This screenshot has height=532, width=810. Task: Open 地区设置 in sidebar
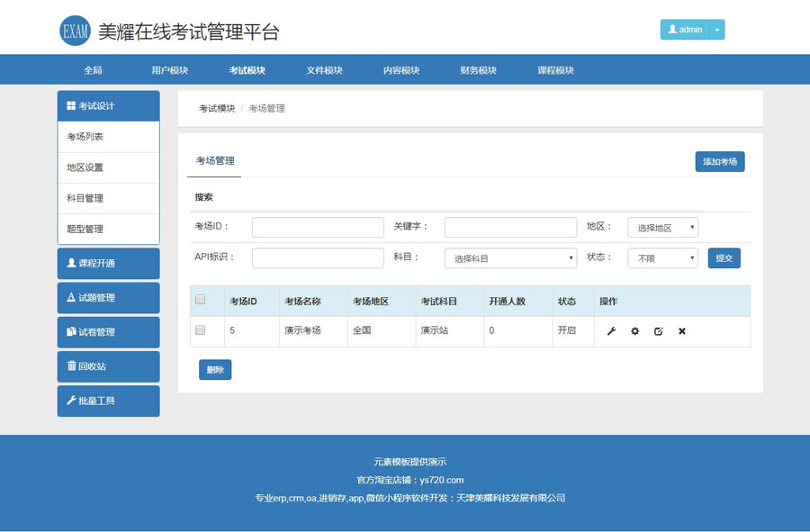coord(109,167)
